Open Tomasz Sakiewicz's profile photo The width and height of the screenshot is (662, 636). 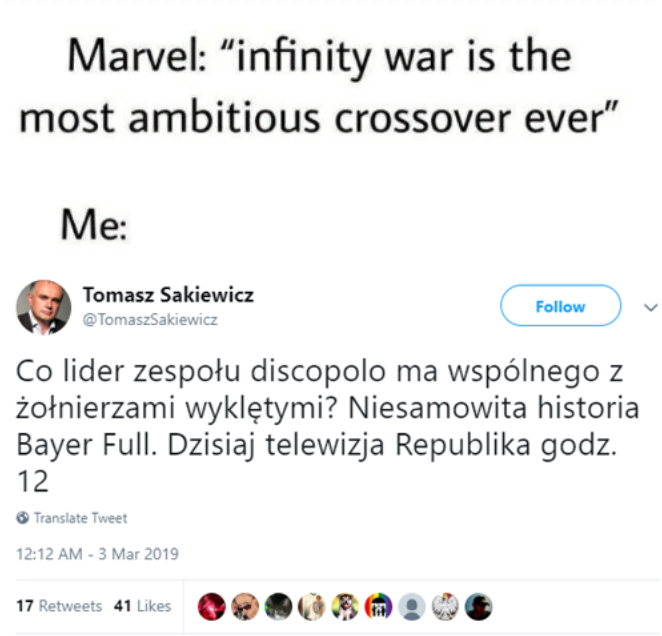44,307
